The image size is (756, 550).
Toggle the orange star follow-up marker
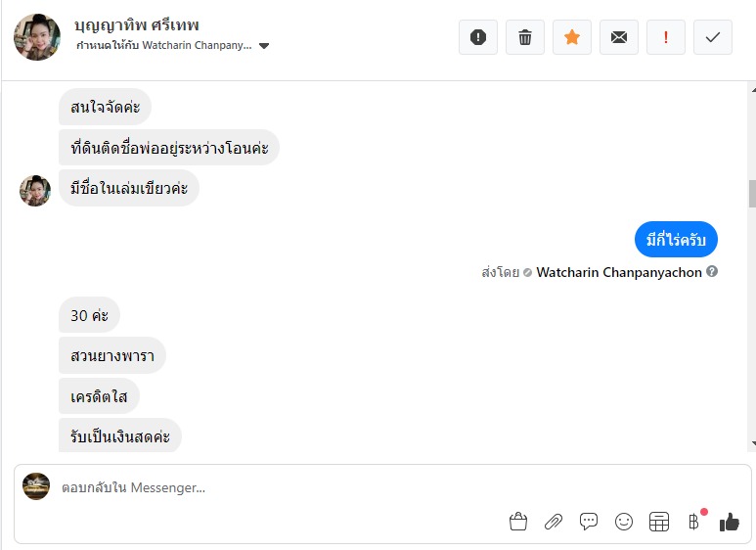(572, 37)
